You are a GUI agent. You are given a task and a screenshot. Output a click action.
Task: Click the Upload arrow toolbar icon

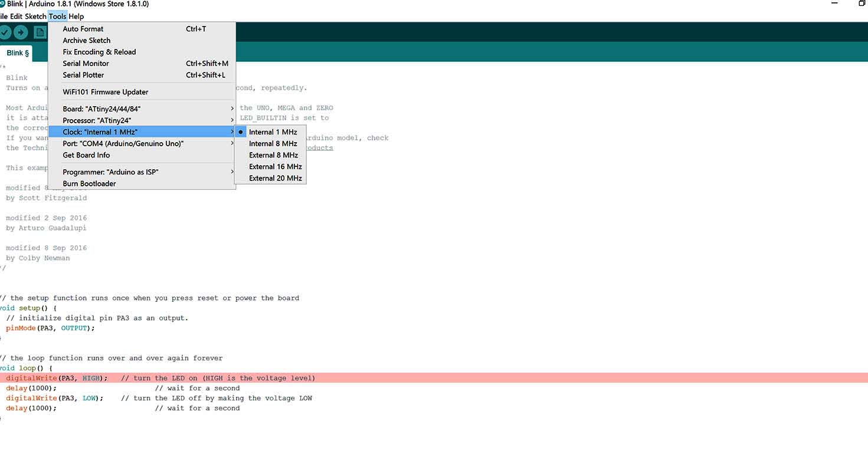coord(21,32)
